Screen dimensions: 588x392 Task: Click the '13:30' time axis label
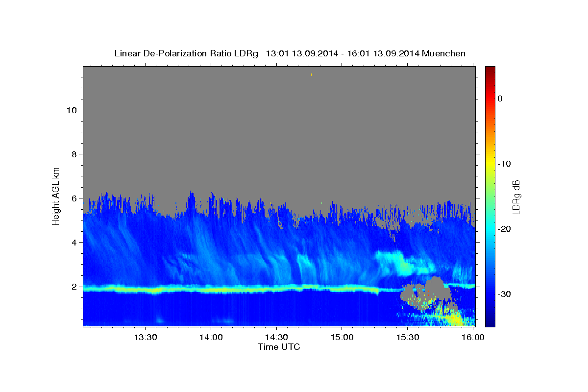146,337
